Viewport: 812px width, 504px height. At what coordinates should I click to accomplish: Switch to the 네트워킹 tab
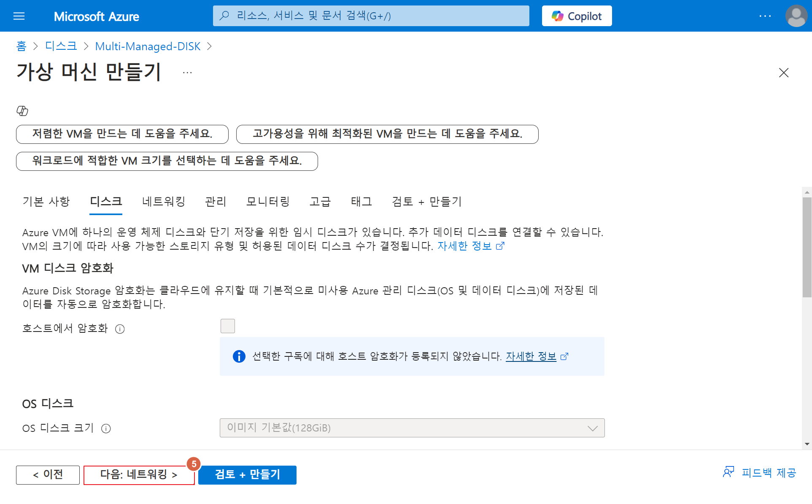(164, 202)
